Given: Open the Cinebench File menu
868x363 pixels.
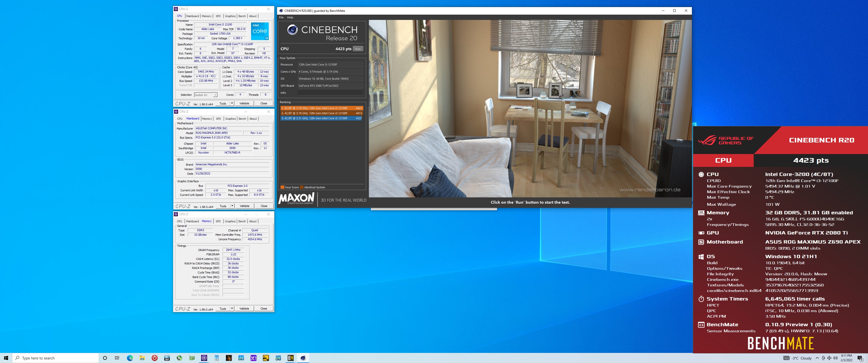Looking at the screenshot, I should click(x=281, y=17).
